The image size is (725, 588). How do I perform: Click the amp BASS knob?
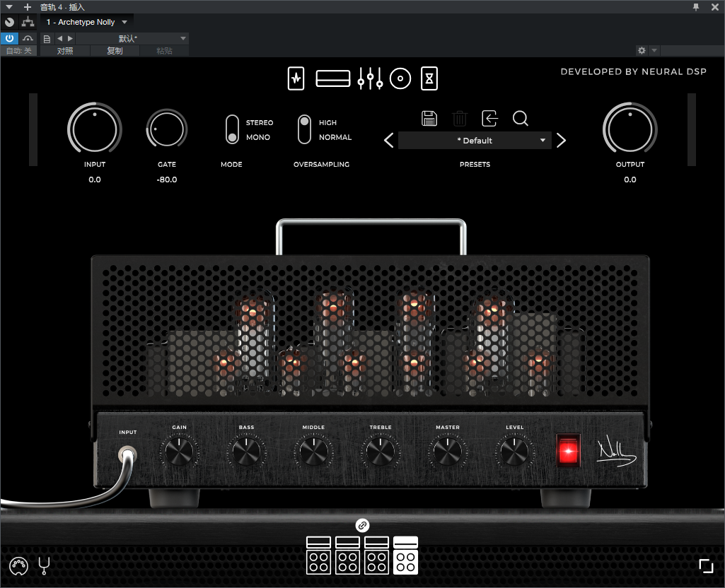pos(246,452)
